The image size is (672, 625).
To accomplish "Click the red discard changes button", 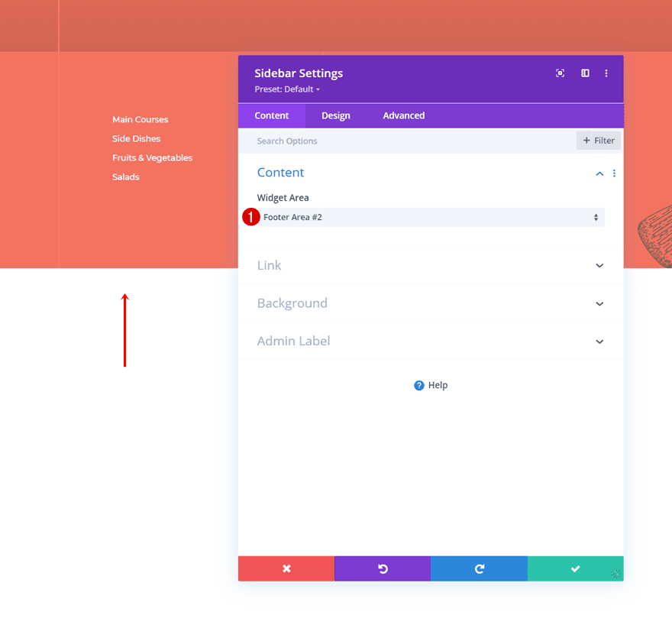I will pyautogui.click(x=286, y=568).
